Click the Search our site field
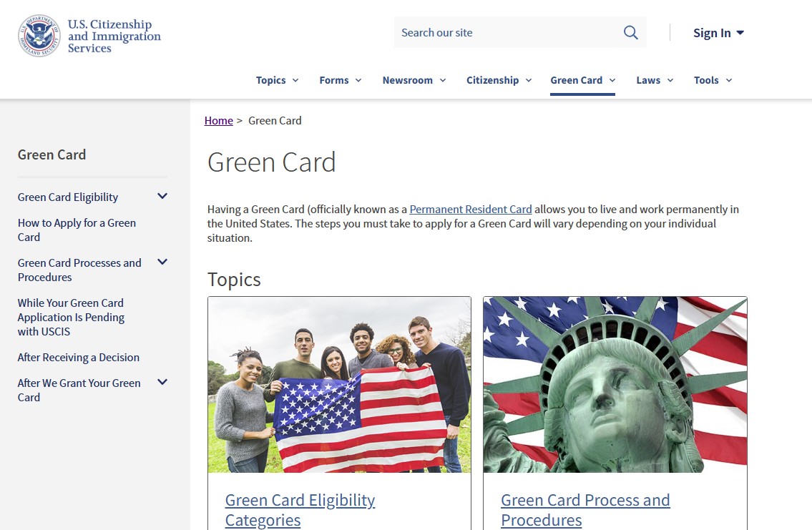This screenshot has width=812, height=530. click(507, 33)
